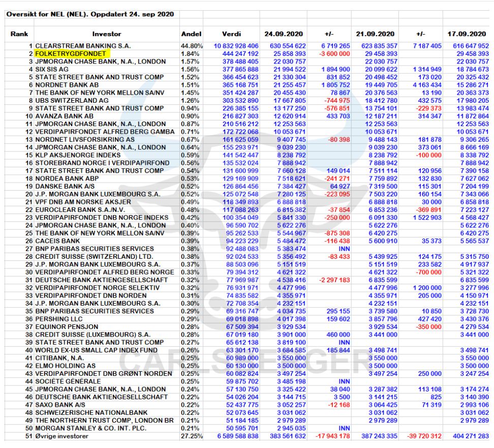Click the value 6 589 588 838

[x=238, y=436]
